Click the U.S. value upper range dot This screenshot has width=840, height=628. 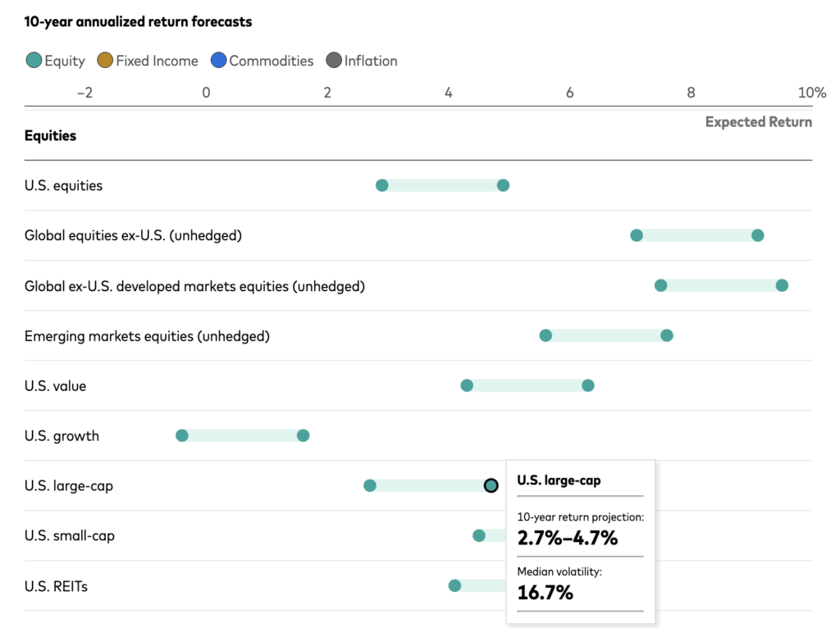click(587, 385)
